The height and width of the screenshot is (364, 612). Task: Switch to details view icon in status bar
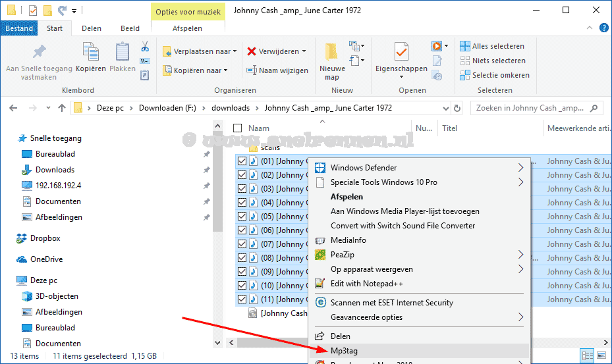[x=588, y=355]
